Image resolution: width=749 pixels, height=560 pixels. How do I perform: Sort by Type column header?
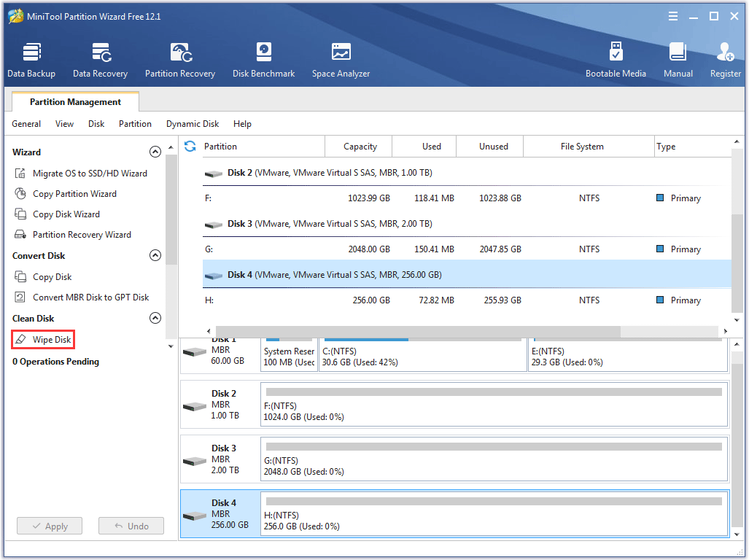tap(693, 147)
